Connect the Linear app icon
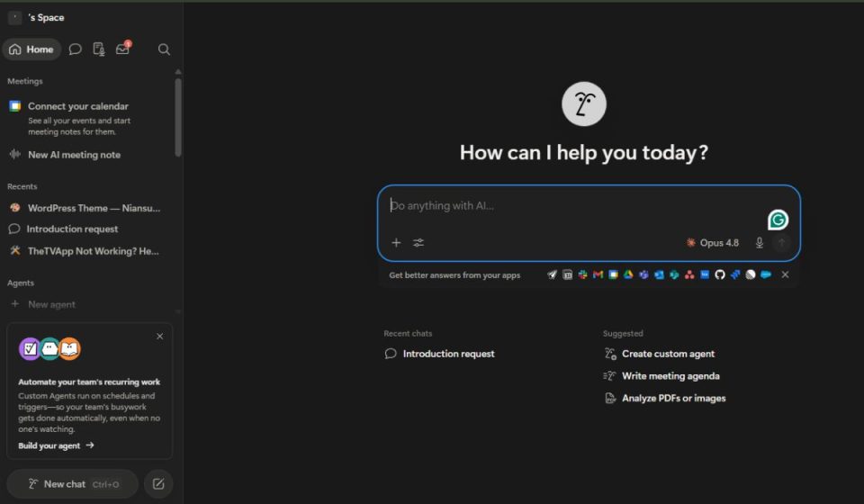Viewport: 864px width, 504px height. pyautogui.click(x=751, y=274)
